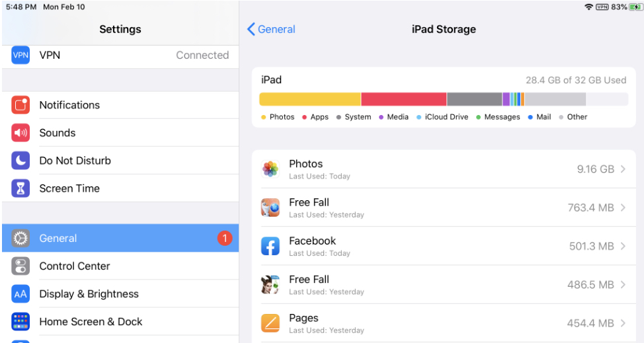This screenshot has width=644, height=343.
Task: Tap the Sounds speaker icon
Action: point(20,133)
